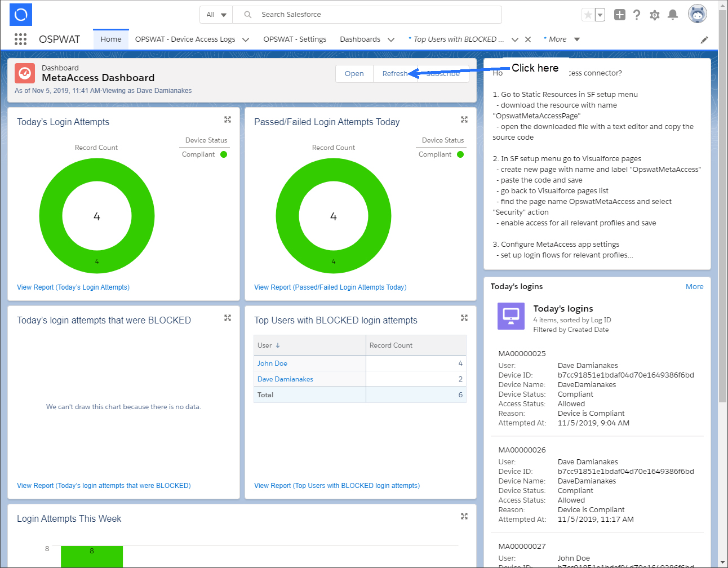728x568 pixels.
Task: Open the Dashboards tab
Action: click(360, 39)
